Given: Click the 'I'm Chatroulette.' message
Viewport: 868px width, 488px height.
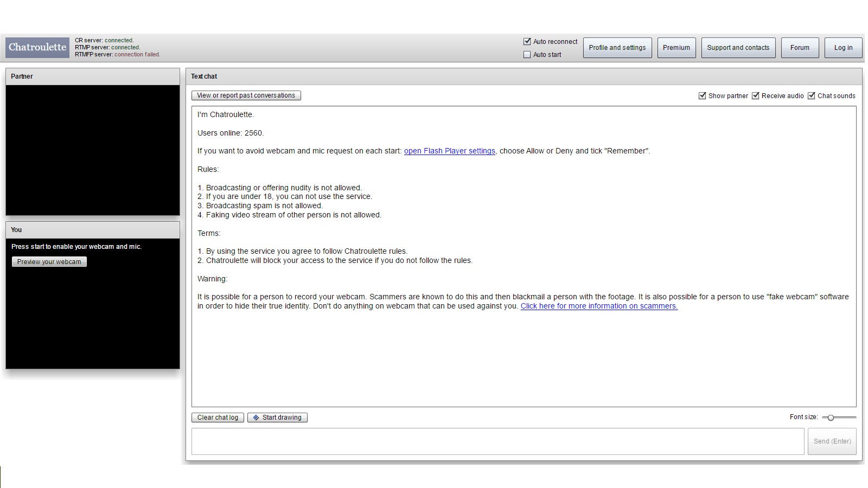Looking at the screenshot, I should [226, 114].
